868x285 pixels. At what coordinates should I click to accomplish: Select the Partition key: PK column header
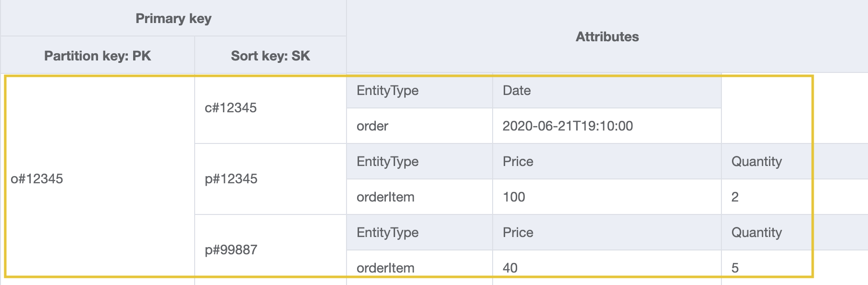tap(98, 56)
